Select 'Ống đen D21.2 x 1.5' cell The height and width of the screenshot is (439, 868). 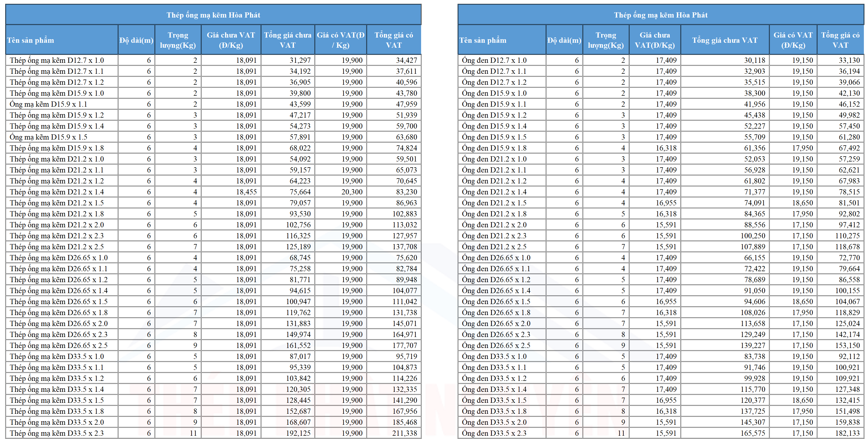[x=494, y=203]
